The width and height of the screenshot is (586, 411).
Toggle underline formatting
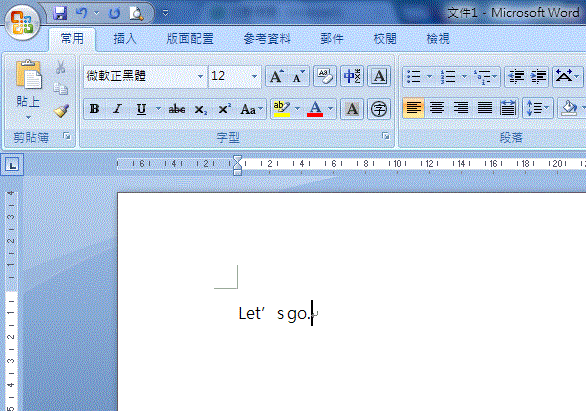[x=141, y=109]
